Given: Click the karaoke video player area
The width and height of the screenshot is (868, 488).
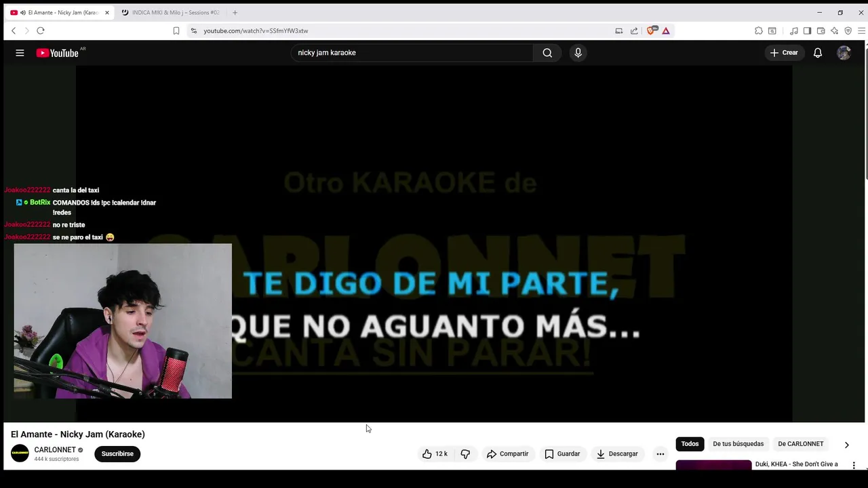Looking at the screenshot, I should [434, 243].
